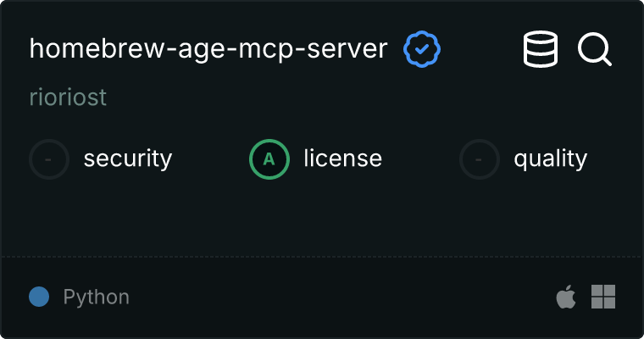Open the rioriost author link
The image size is (644, 339).
click(68, 97)
